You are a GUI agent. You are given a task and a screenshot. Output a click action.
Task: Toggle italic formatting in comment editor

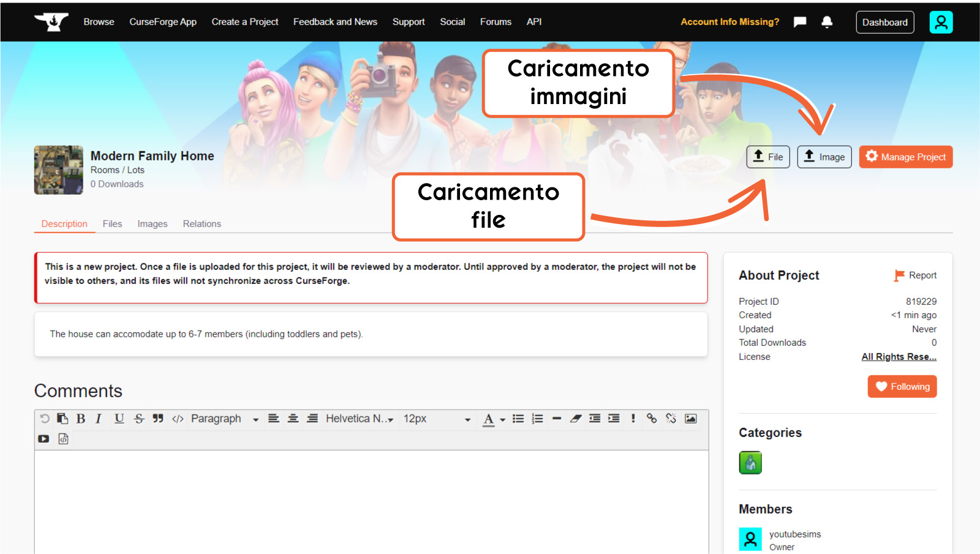99,419
